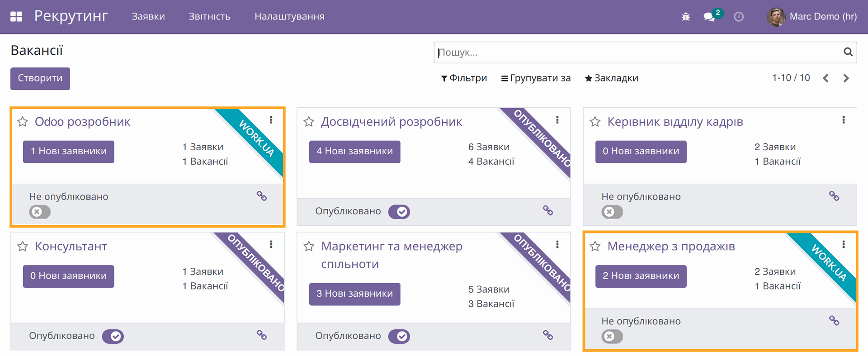
Task: Click 4 Вакансії on Досвідчений розробник
Action: (491, 161)
